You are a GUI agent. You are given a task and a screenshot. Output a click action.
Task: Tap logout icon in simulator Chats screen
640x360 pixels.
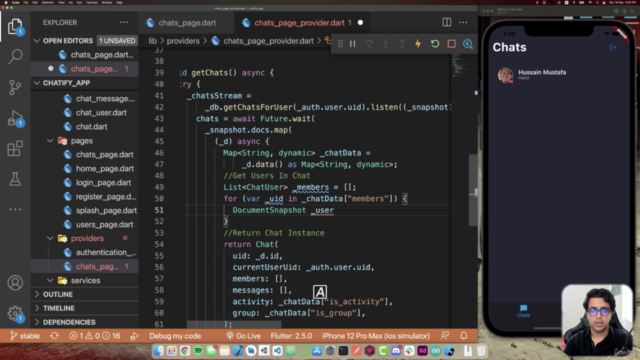coord(613,47)
